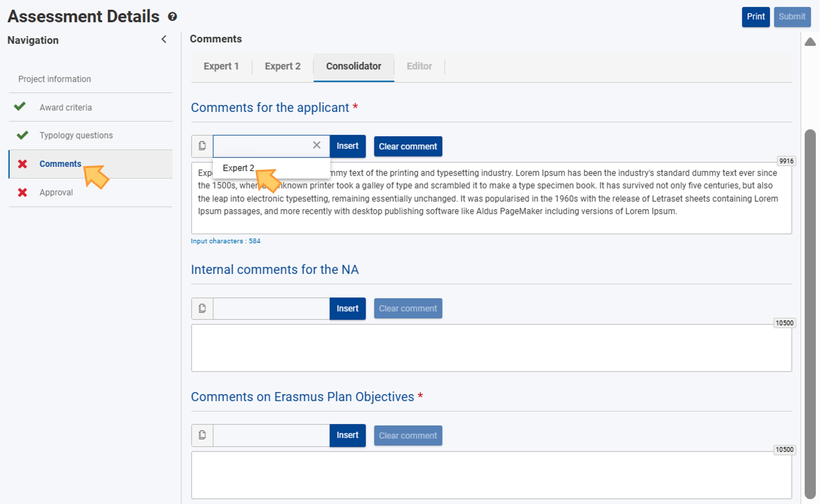Select Expert 2 from dropdown list

pos(238,168)
